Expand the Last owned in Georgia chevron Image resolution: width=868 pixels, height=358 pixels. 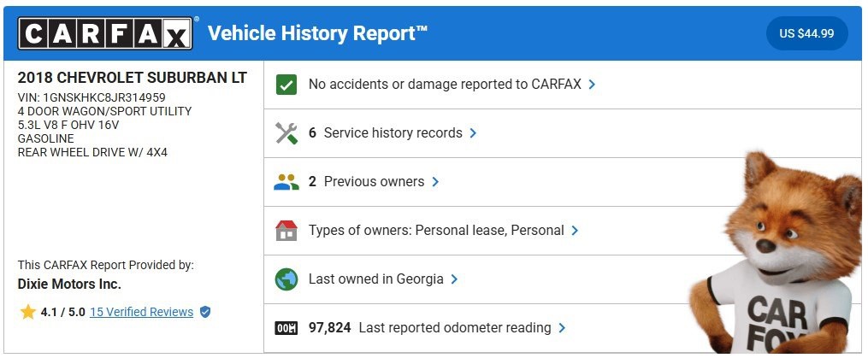[x=454, y=279]
